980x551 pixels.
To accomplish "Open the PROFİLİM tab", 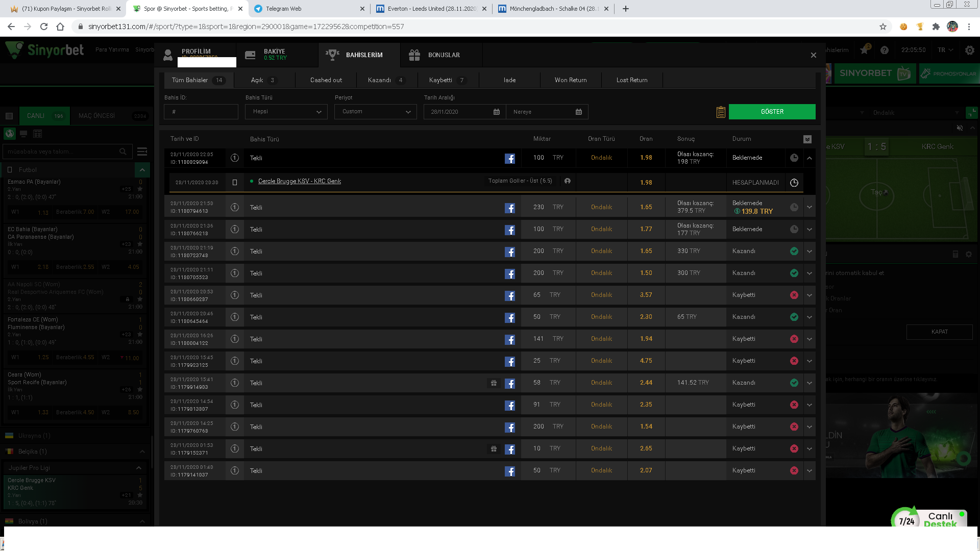I will [x=197, y=55].
